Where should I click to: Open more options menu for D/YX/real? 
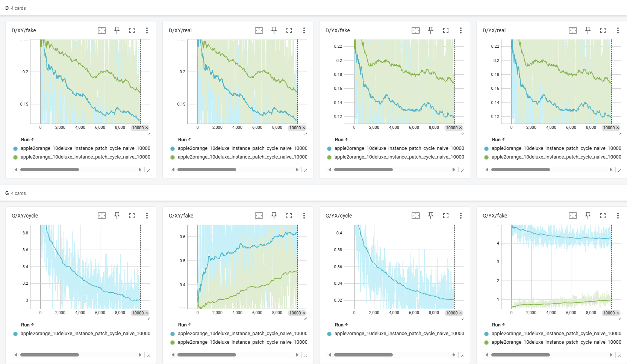click(x=618, y=30)
